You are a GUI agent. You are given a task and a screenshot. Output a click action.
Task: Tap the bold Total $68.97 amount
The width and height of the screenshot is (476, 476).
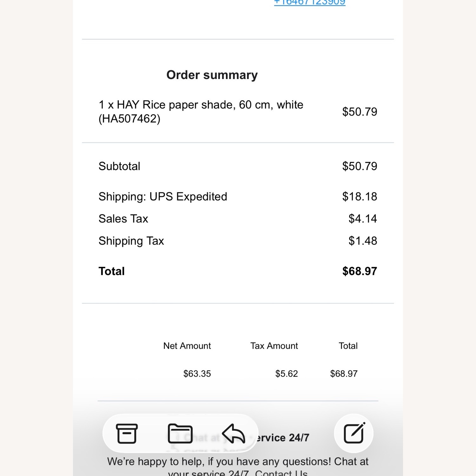pyautogui.click(x=360, y=271)
